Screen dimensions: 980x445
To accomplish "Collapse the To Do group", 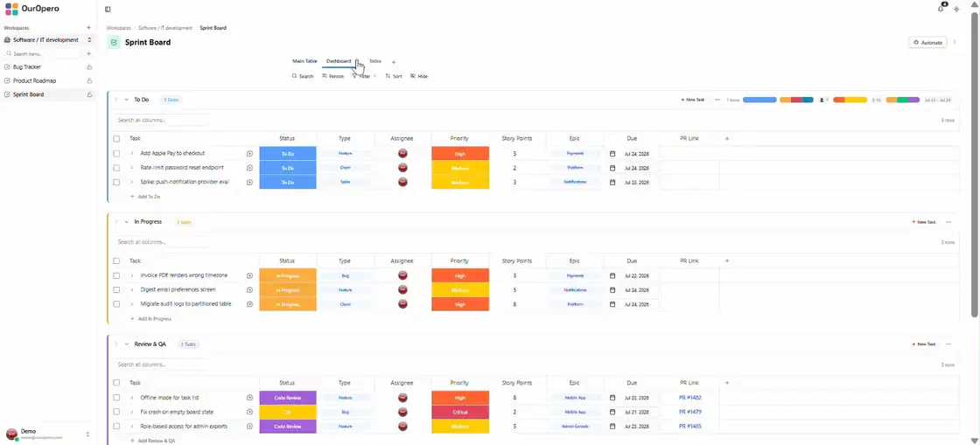I will [x=126, y=100].
